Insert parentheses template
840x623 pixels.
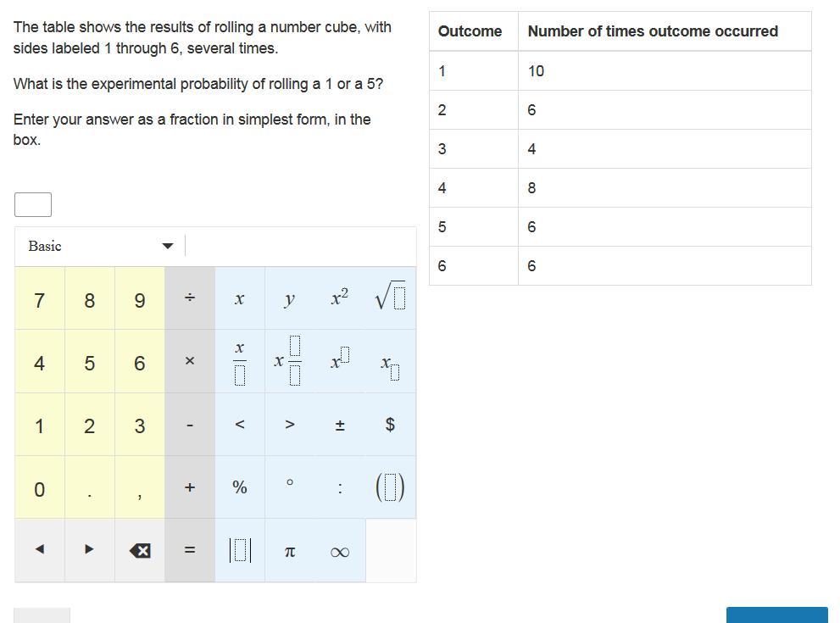pyautogui.click(x=390, y=487)
